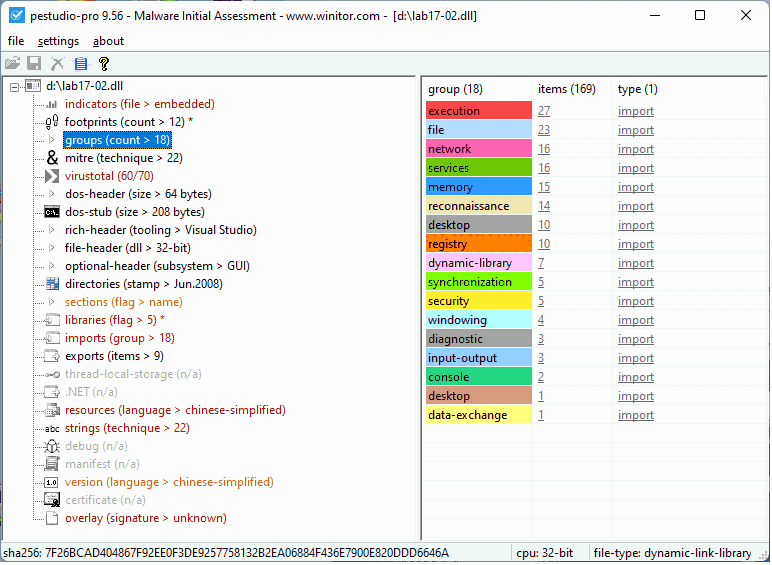Collapse the d:\lab17-02.dll root node
The width and height of the screenshot is (772, 565).
15,87
